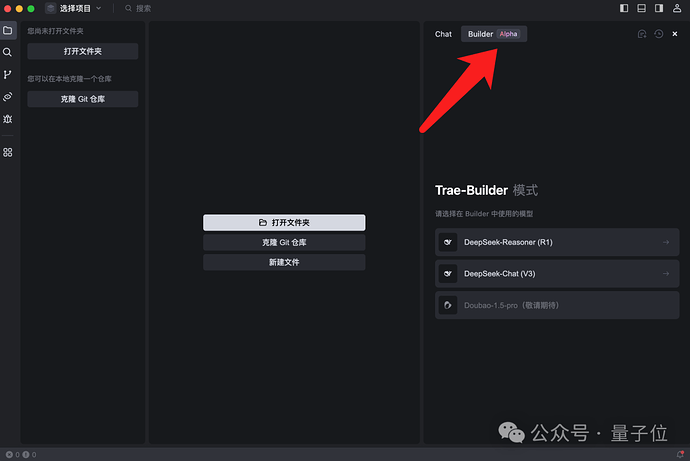
Task: Open Source Control view in sidebar
Action: coord(7,75)
